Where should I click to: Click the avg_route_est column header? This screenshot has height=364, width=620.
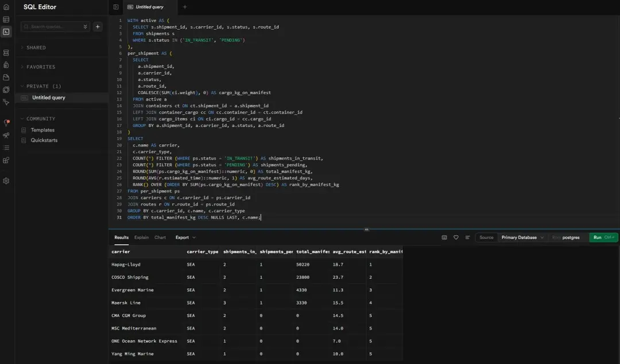pos(348,251)
